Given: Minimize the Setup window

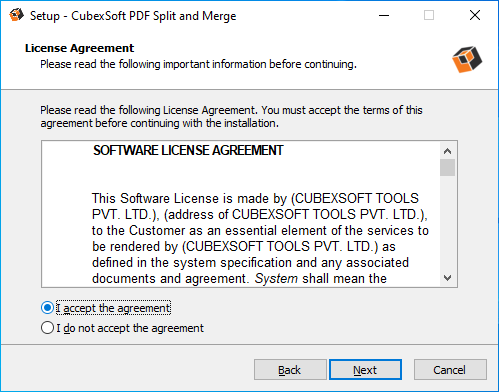Looking at the screenshot, I should [384, 15].
